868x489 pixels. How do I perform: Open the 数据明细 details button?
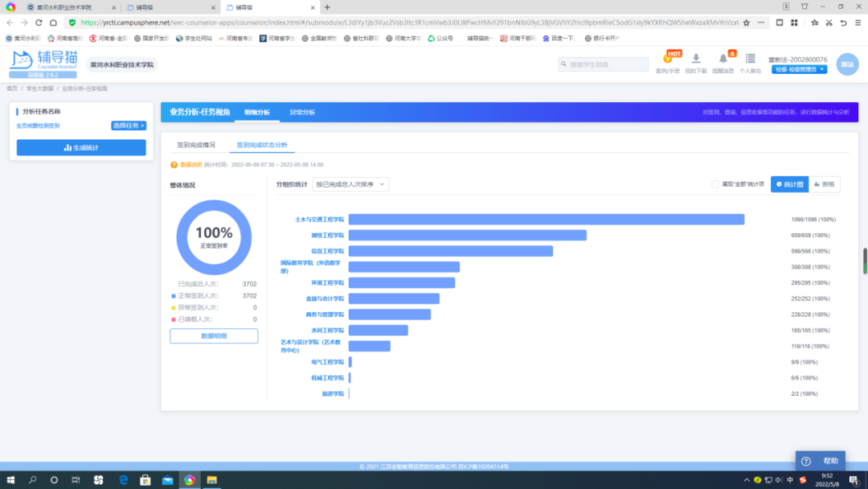coord(214,336)
